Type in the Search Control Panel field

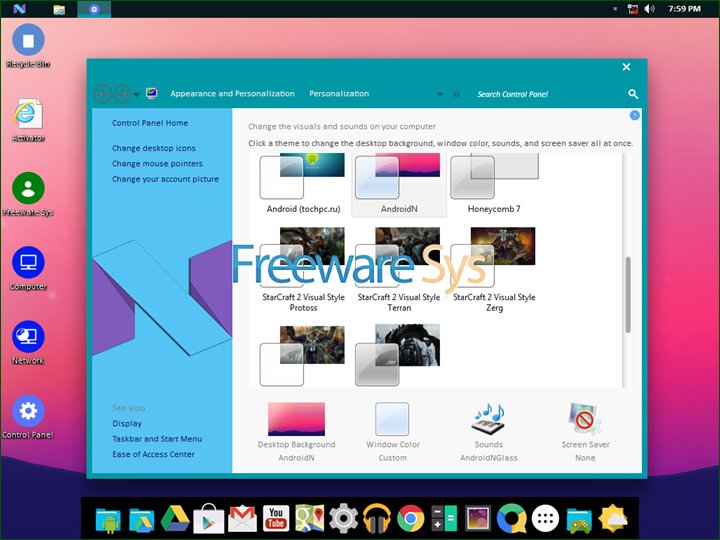tap(540, 94)
